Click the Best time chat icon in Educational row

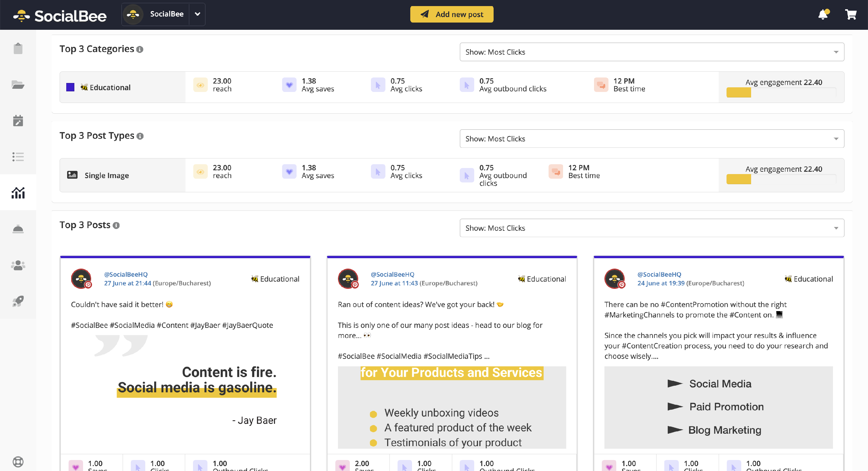pyautogui.click(x=601, y=85)
